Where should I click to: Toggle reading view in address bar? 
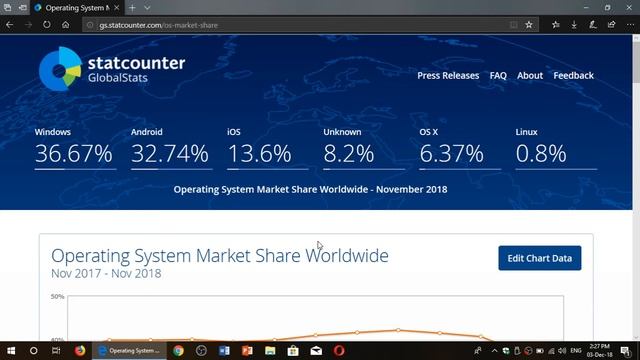tap(513, 25)
